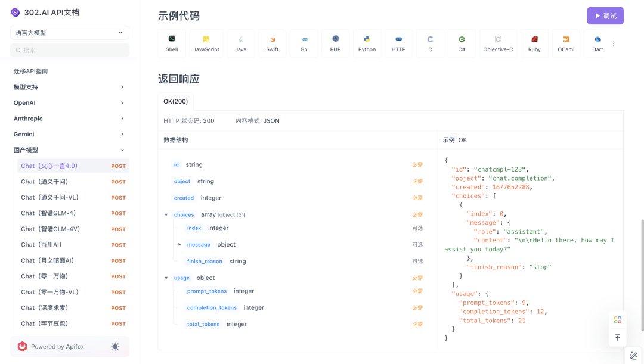Expand the OpenAI section
Screen dimensions: 644x364
[x=69, y=102]
